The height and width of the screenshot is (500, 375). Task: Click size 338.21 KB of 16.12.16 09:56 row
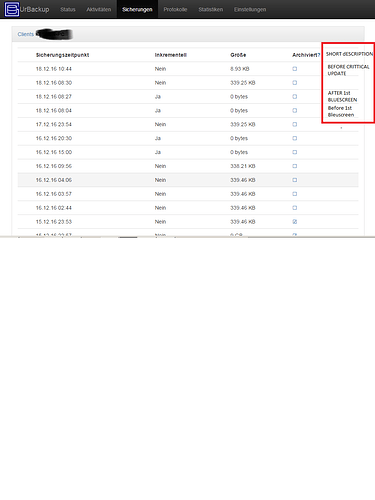pos(243,166)
